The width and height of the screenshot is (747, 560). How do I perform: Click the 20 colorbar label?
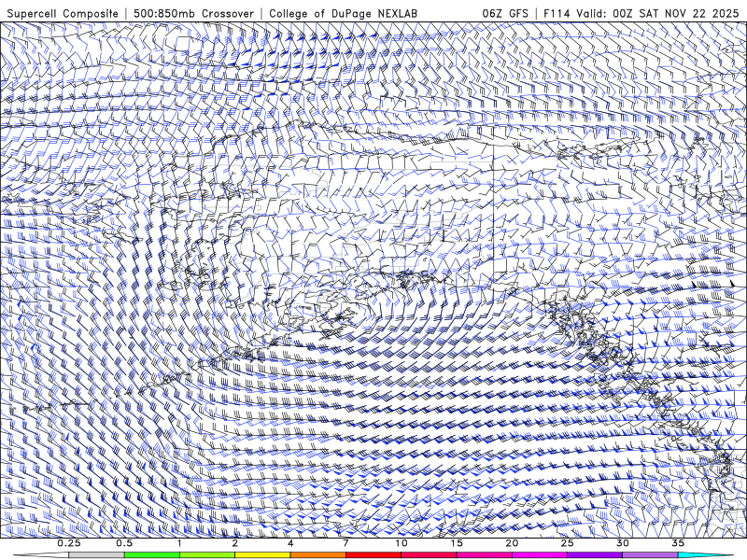(x=512, y=543)
